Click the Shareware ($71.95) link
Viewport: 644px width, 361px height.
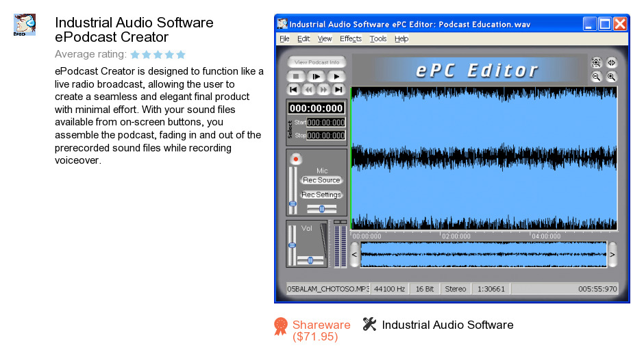point(321,330)
